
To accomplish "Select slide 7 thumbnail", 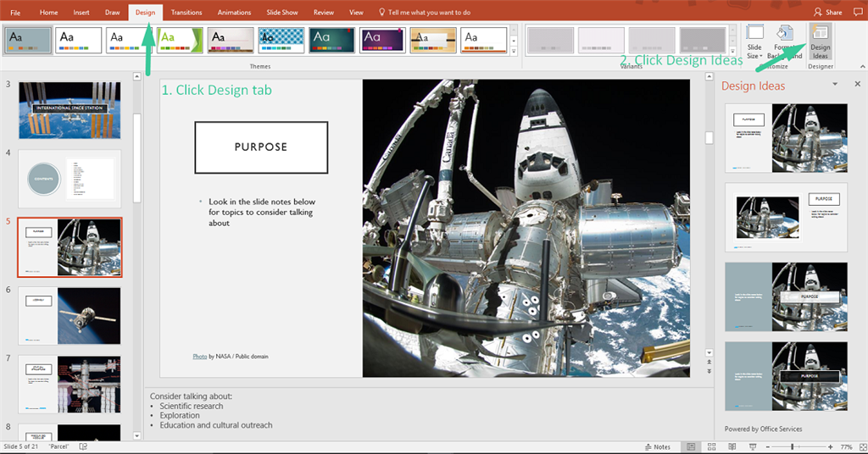I will [x=70, y=385].
